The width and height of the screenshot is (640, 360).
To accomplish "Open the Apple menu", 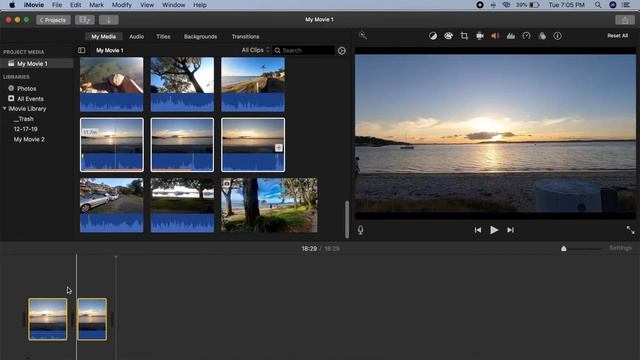I will pos(12,5).
